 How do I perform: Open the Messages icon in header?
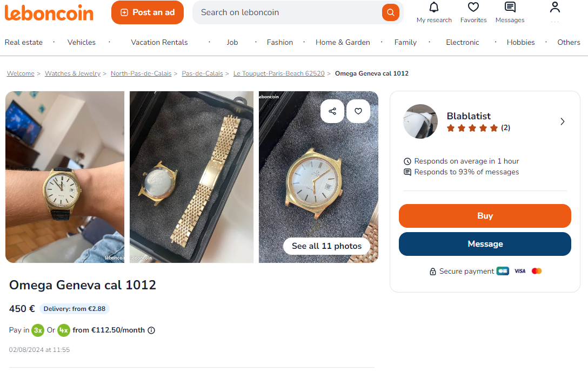(510, 8)
